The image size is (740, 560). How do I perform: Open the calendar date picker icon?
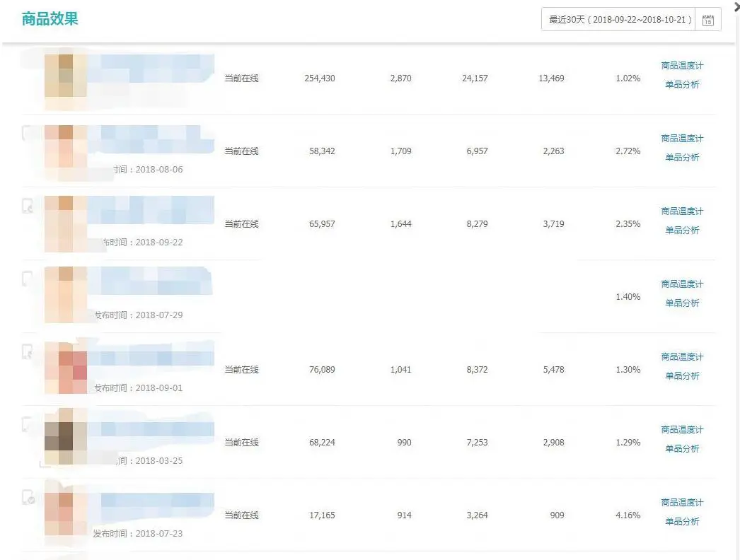pyautogui.click(x=707, y=20)
